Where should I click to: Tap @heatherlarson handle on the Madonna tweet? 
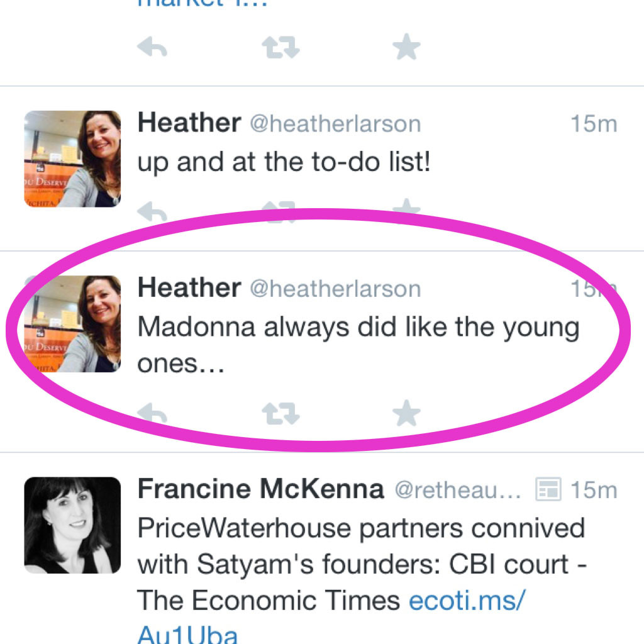click(x=336, y=289)
